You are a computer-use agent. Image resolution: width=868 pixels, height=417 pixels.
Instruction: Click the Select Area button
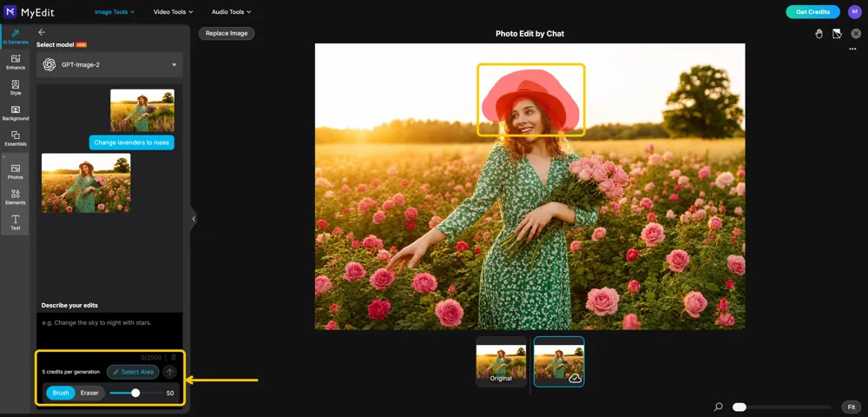coord(133,372)
